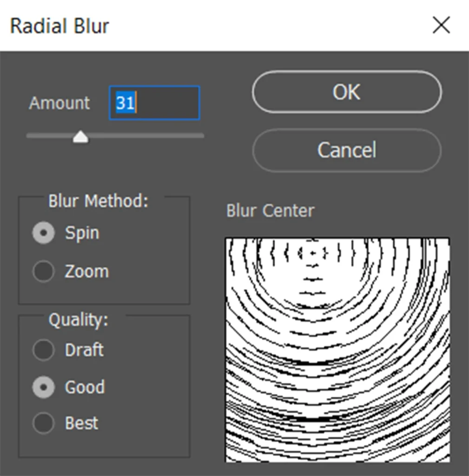Click the Amount label

tap(59, 103)
